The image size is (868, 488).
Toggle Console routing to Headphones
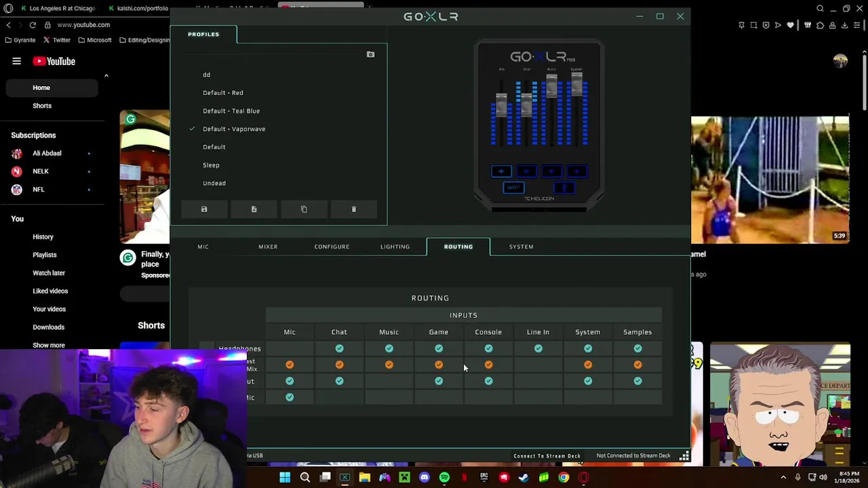488,348
